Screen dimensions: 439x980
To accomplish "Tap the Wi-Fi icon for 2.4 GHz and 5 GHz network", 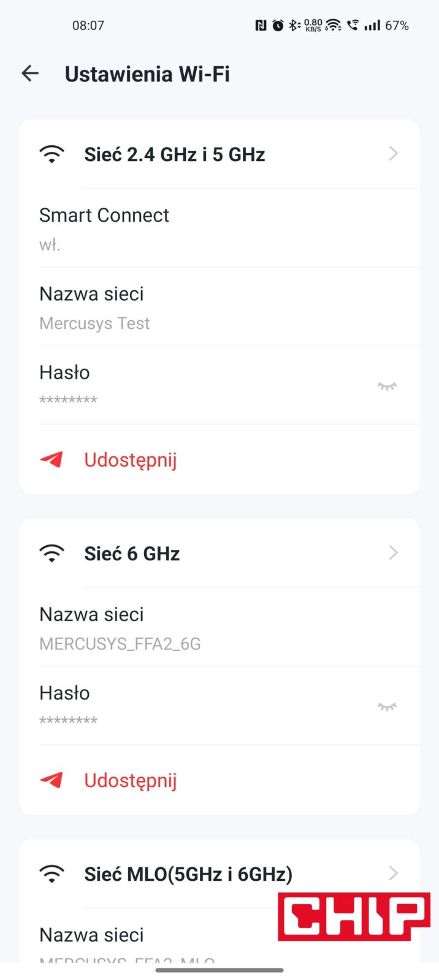I will click(x=52, y=154).
